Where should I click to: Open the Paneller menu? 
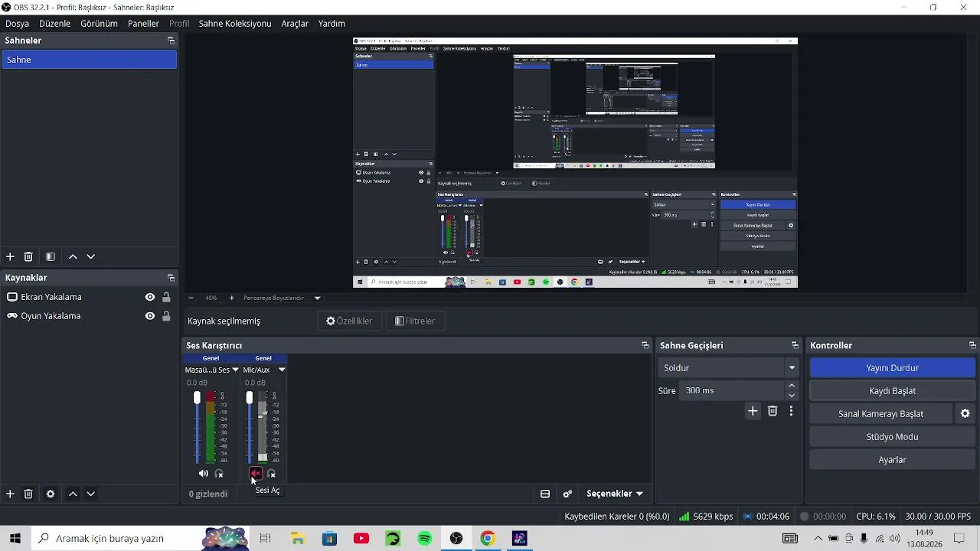click(143, 24)
